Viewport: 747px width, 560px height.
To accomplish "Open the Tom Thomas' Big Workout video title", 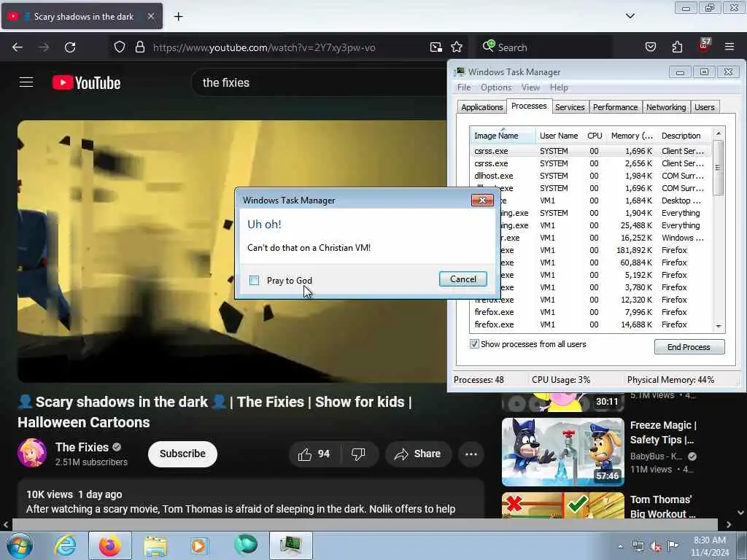I will [662, 507].
